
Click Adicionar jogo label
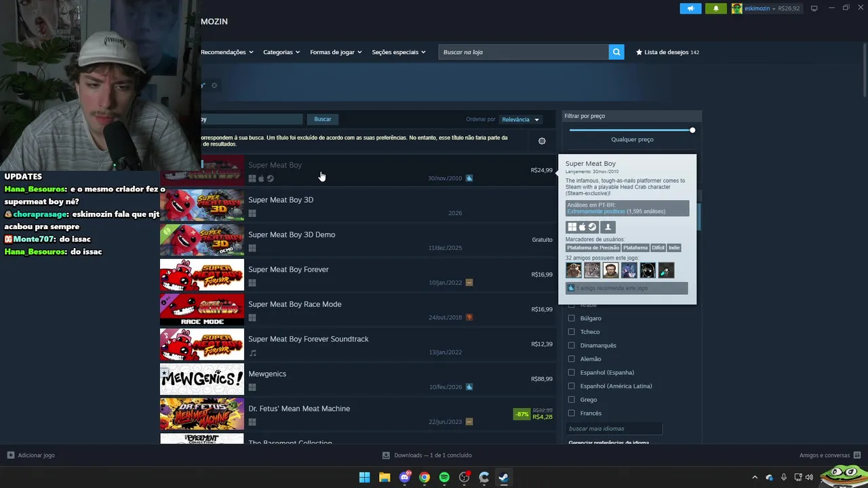36,455
